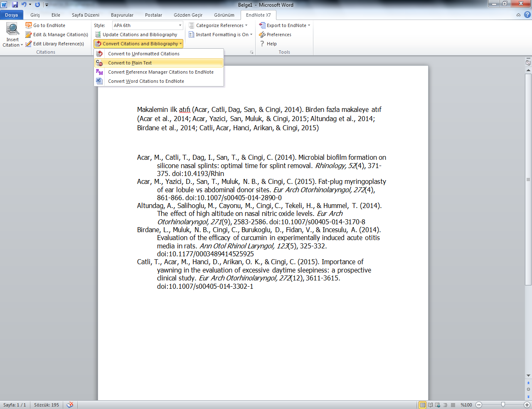Click the Sözcük: 195 word count

point(47,405)
